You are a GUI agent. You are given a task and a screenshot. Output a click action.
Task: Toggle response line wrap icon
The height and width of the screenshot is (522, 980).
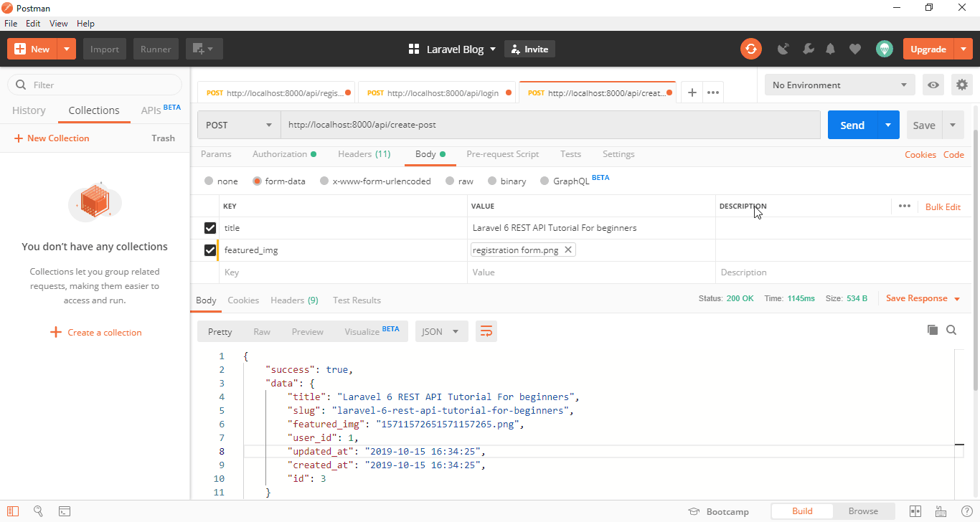click(x=486, y=331)
